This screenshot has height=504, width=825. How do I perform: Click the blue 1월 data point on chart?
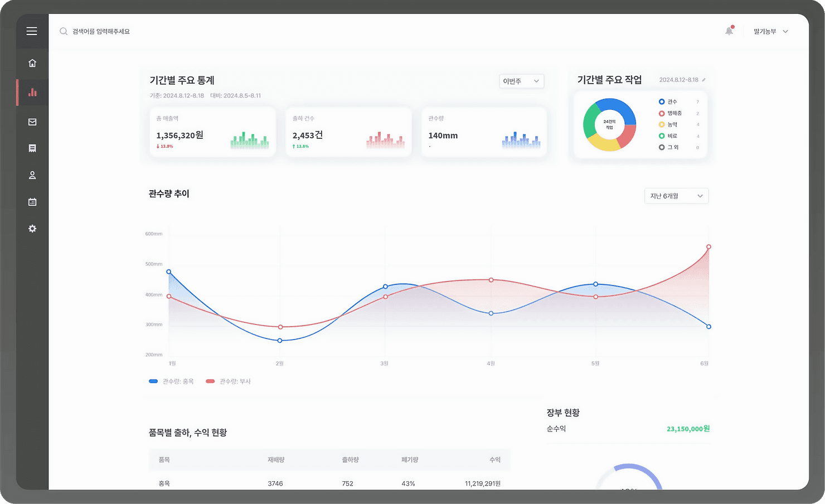[169, 272]
